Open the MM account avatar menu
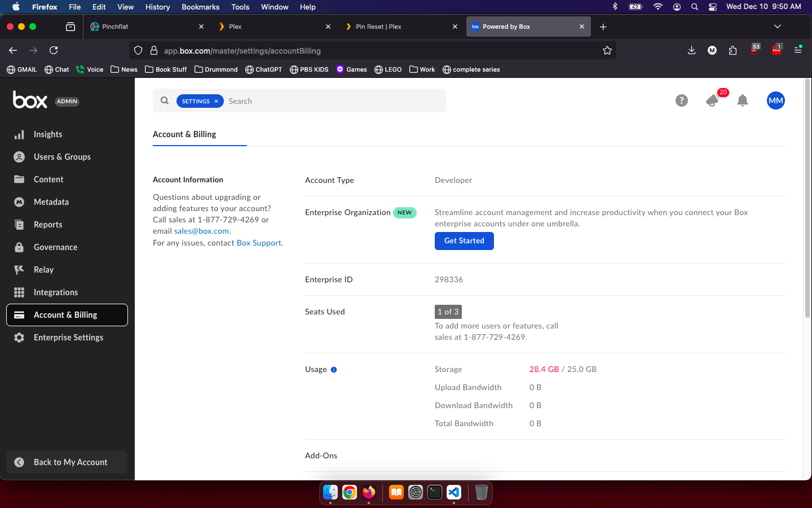This screenshot has width=812, height=508. (x=775, y=100)
